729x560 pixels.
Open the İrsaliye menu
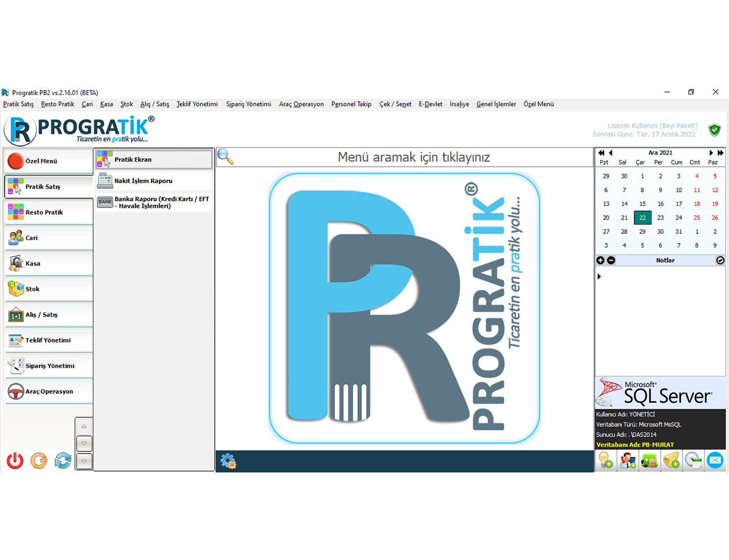coord(459,104)
